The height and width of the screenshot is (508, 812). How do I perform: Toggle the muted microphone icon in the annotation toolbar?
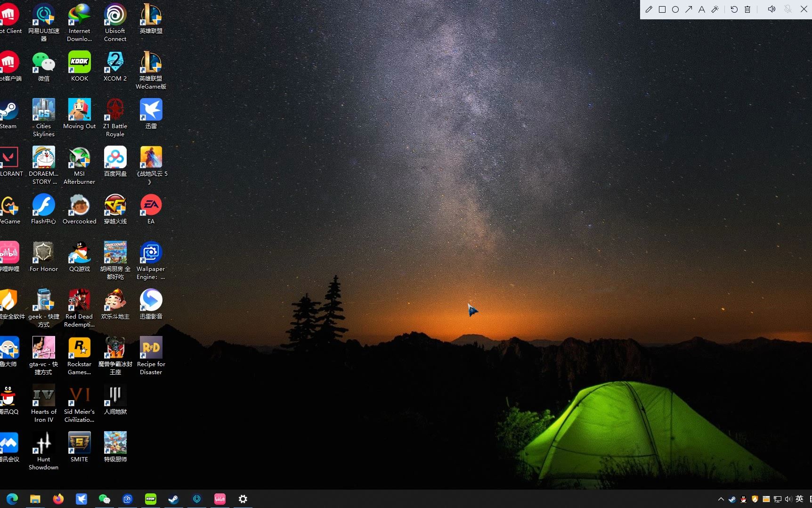point(788,9)
